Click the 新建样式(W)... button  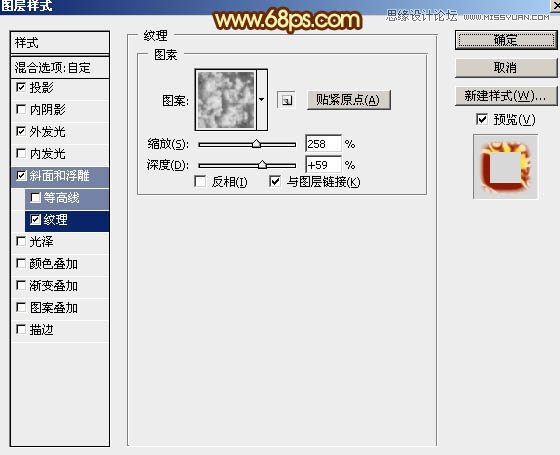506,96
